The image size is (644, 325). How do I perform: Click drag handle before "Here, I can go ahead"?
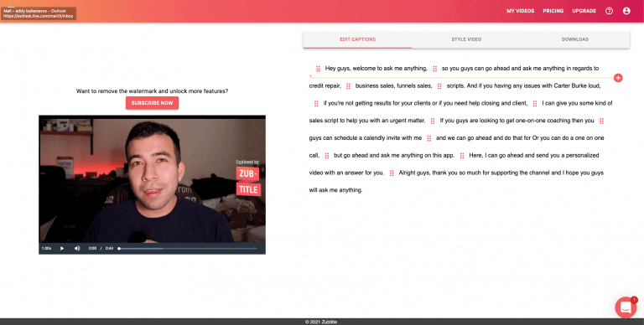point(462,156)
